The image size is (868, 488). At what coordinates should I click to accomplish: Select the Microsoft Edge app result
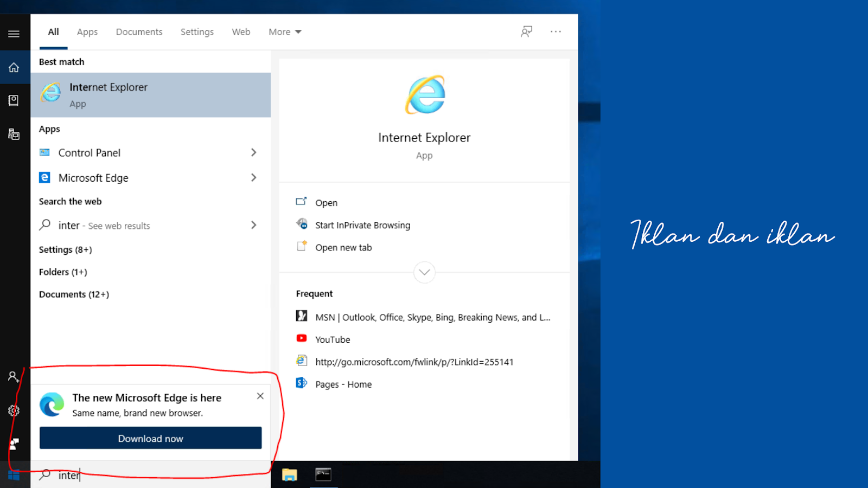151,177
